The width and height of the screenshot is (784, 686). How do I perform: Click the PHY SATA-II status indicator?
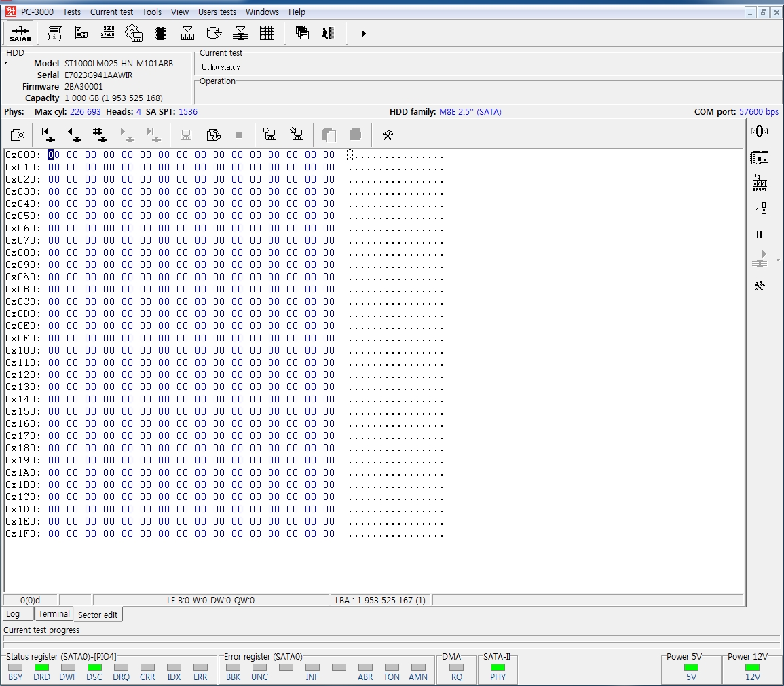(498, 668)
